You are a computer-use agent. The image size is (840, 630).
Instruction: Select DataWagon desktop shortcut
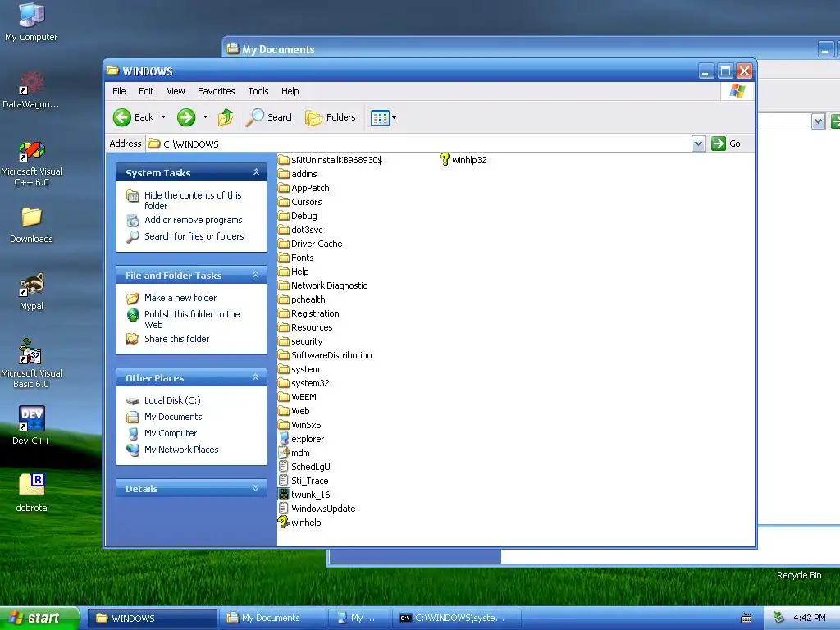coord(31,90)
